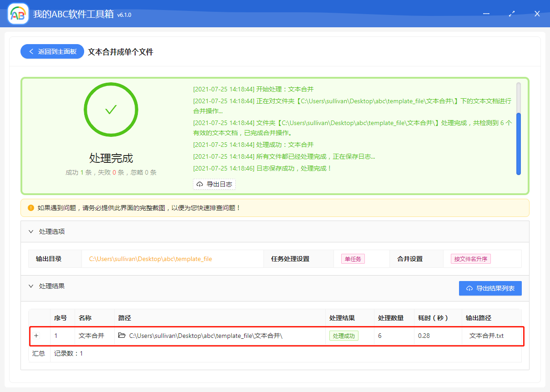Collapse the 处理结果 section
This screenshot has width=550, height=392.
(31, 286)
